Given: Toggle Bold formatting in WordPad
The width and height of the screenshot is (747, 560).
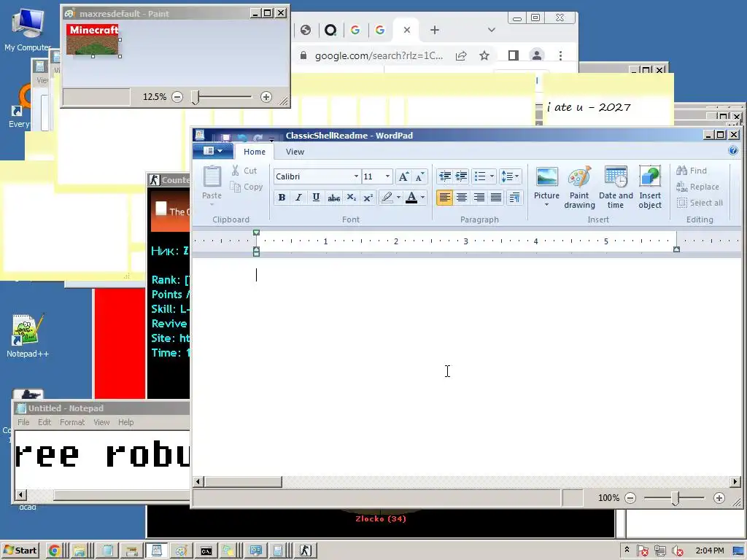Looking at the screenshot, I should pyautogui.click(x=282, y=198).
